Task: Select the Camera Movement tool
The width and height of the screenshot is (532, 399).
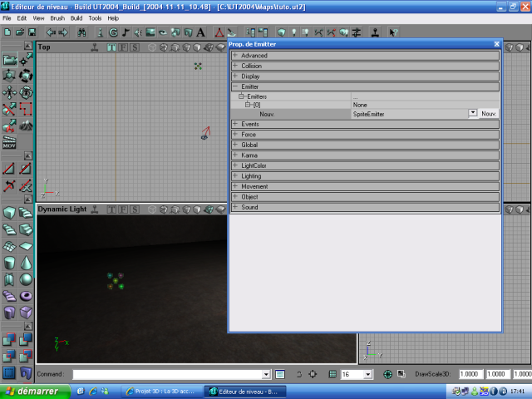Action: 9,60
